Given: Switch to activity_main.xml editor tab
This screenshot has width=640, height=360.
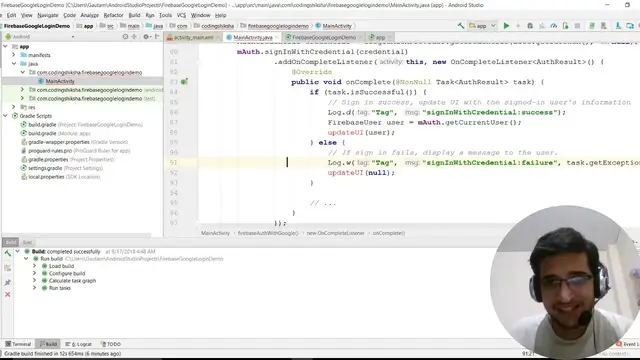Looking at the screenshot, I should [x=193, y=37].
